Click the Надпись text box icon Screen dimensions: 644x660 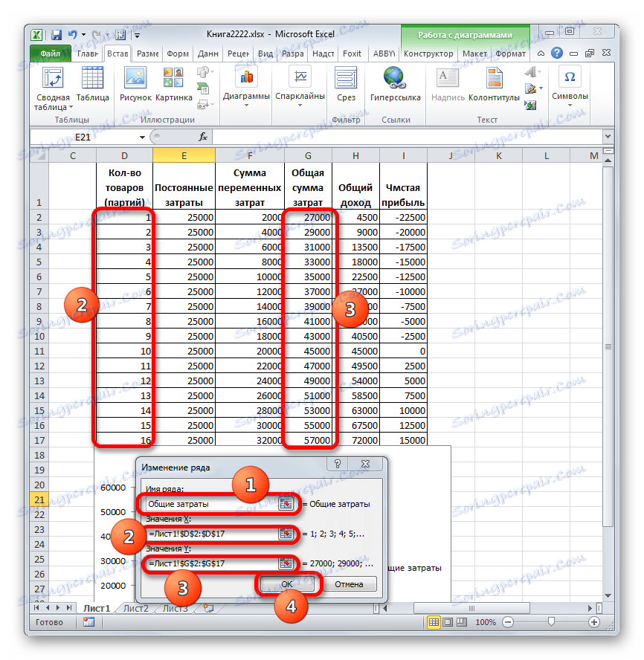pos(448,84)
